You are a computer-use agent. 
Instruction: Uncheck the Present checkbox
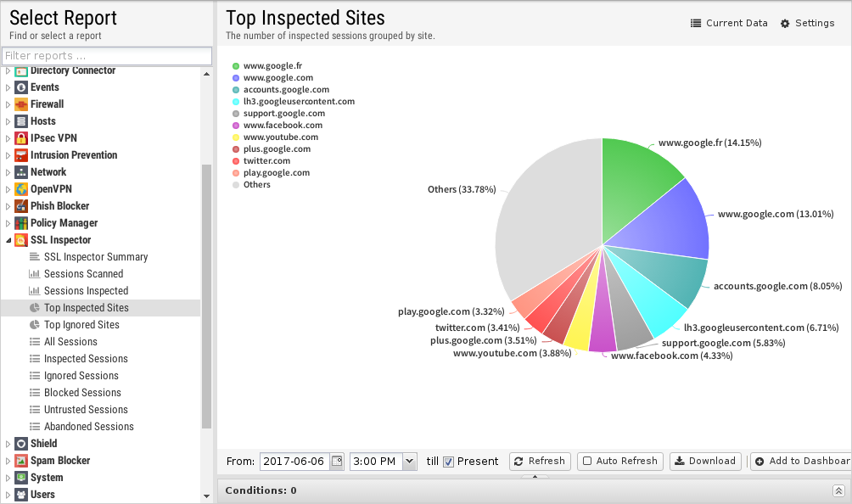(x=448, y=462)
